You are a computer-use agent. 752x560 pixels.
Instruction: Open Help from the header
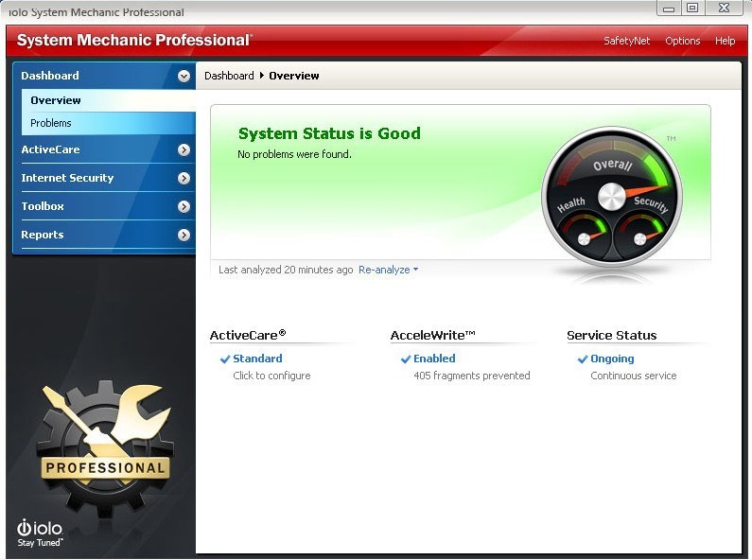click(725, 41)
